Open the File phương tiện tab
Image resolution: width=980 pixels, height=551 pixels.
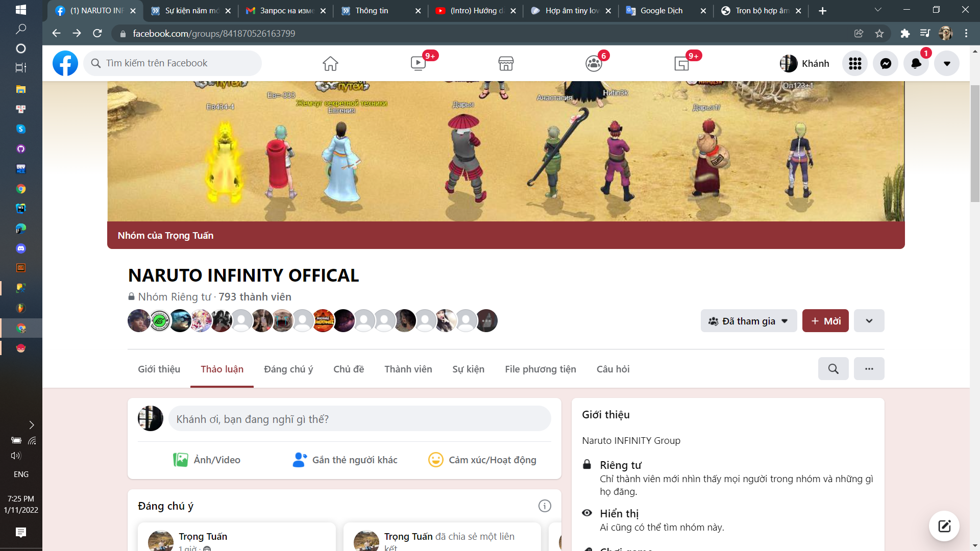tap(541, 369)
